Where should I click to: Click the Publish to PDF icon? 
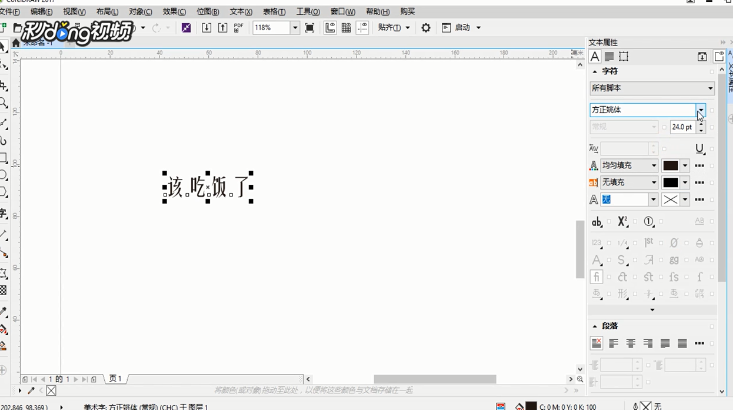pos(238,28)
